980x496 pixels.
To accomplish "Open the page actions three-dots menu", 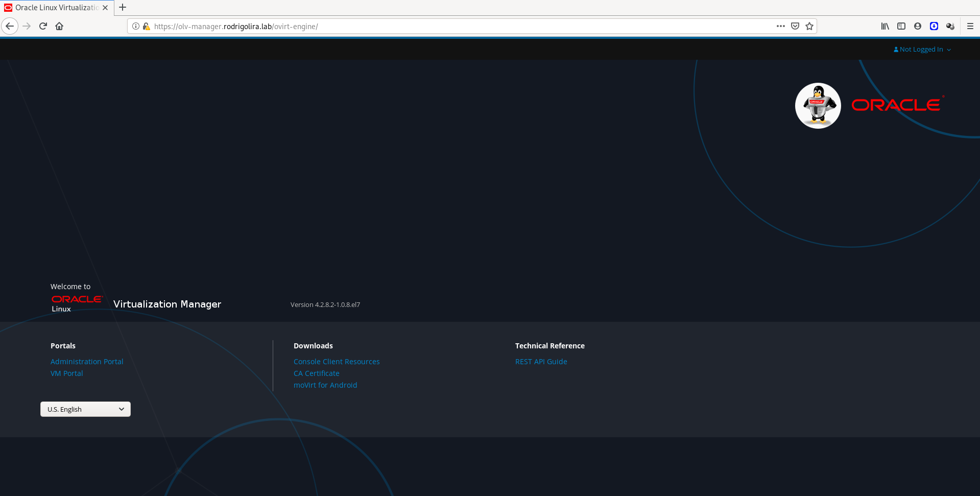I will click(780, 26).
